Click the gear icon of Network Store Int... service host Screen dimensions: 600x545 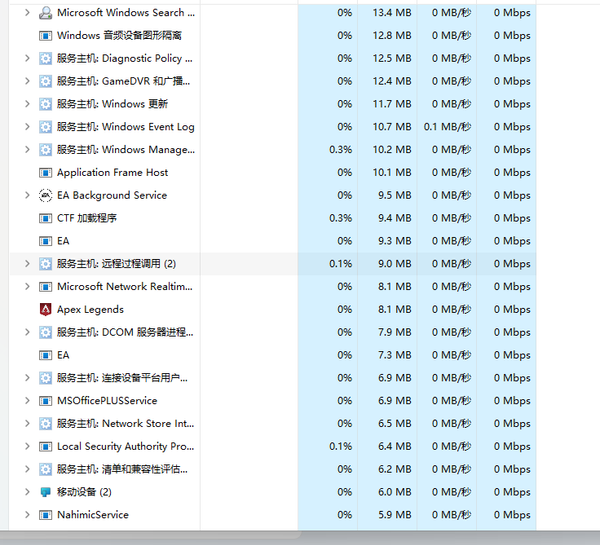tap(46, 424)
